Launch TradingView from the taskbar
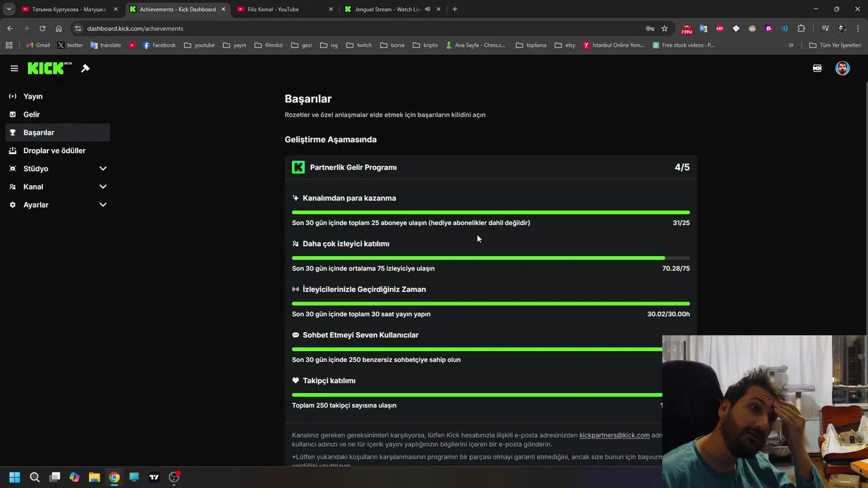Screen dimensions: 868x488 tap(154, 477)
